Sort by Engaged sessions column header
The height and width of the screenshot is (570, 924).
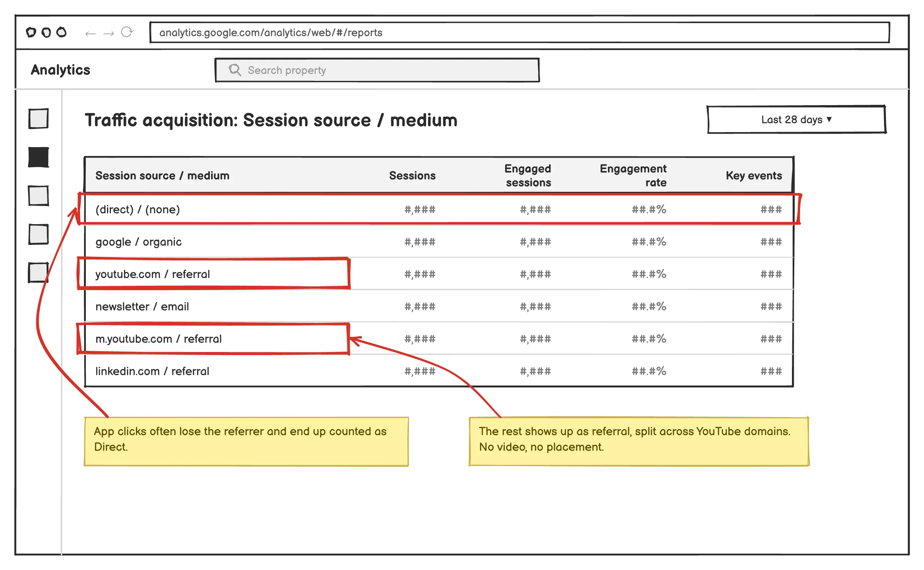pyautogui.click(x=528, y=176)
